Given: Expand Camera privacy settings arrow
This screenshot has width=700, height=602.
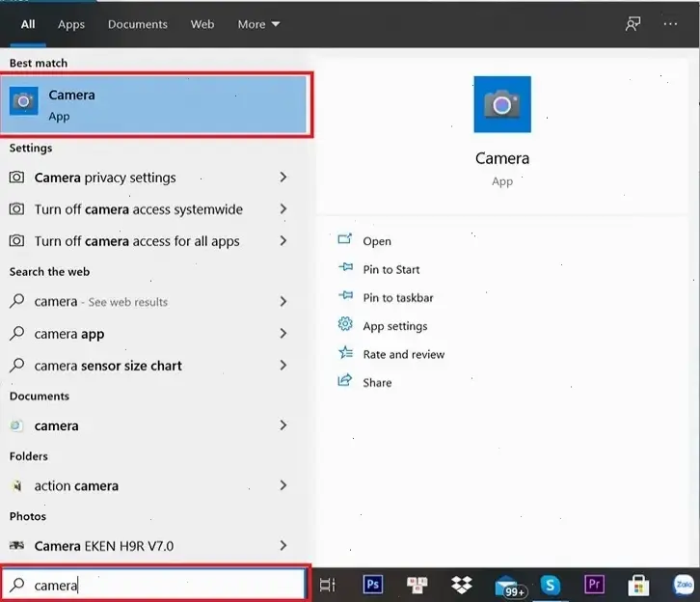Looking at the screenshot, I should pos(283,178).
